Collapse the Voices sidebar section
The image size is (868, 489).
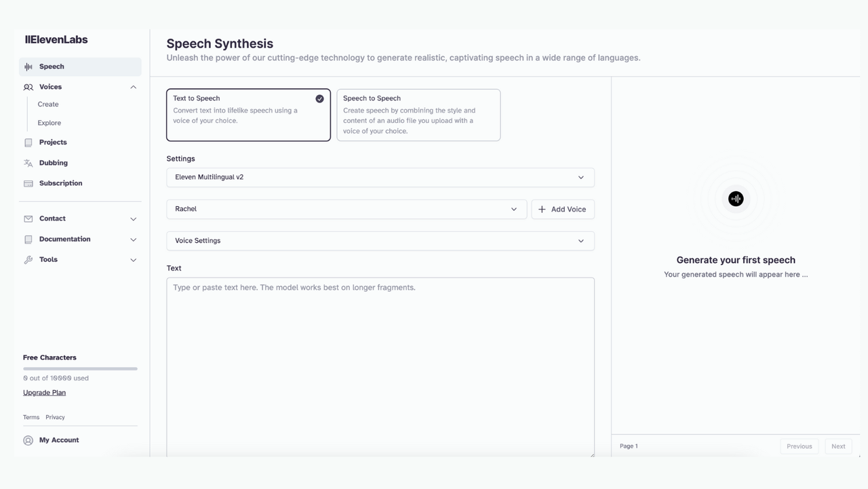[x=133, y=87]
